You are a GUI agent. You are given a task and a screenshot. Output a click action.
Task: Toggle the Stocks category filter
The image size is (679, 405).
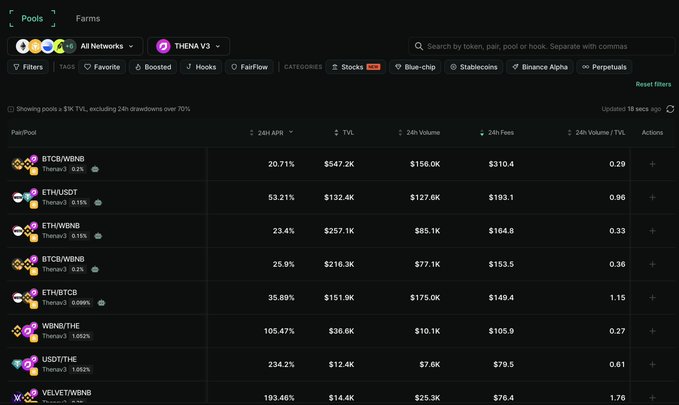(356, 67)
